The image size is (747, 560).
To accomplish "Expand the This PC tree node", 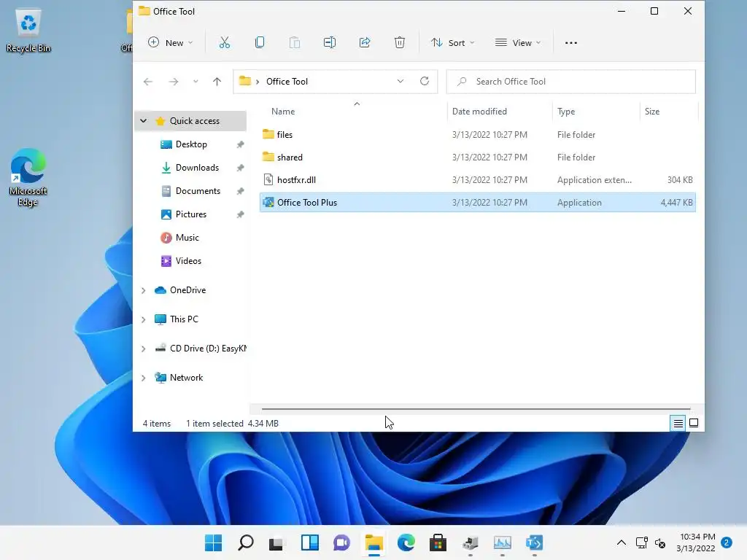I will pyautogui.click(x=144, y=319).
